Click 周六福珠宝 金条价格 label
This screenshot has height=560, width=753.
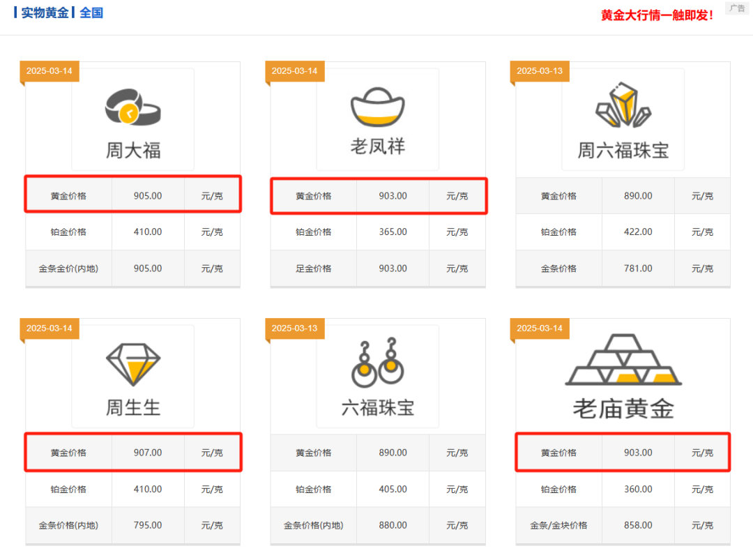[558, 269]
